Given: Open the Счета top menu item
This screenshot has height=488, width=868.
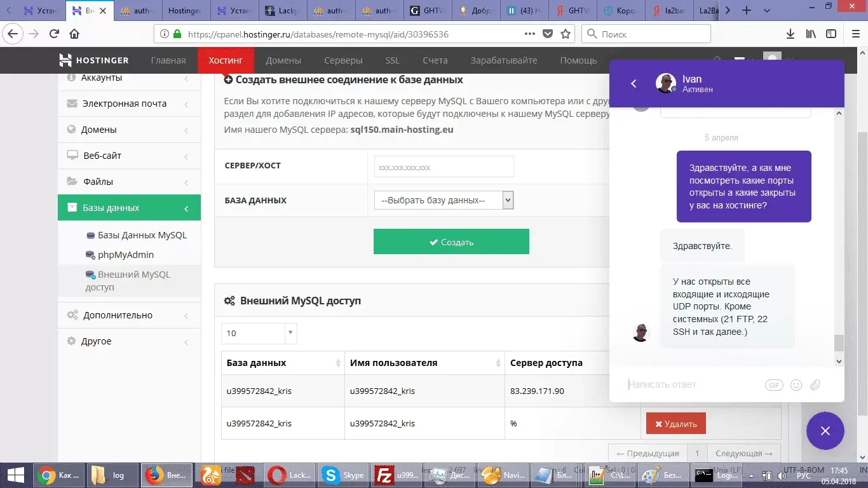Looking at the screenshot, I should pyautogui.click(x=435, y=60).
